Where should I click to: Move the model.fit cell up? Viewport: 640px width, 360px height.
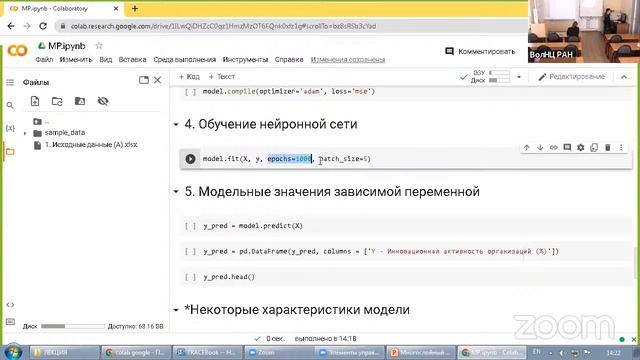point(527,147)
